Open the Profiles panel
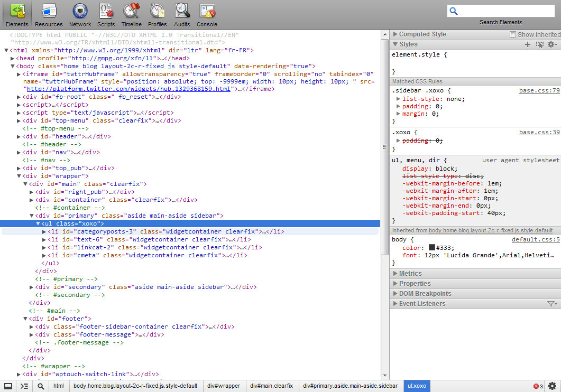The width and height of the screenshot is (561, 392). [x=158, y=15]
